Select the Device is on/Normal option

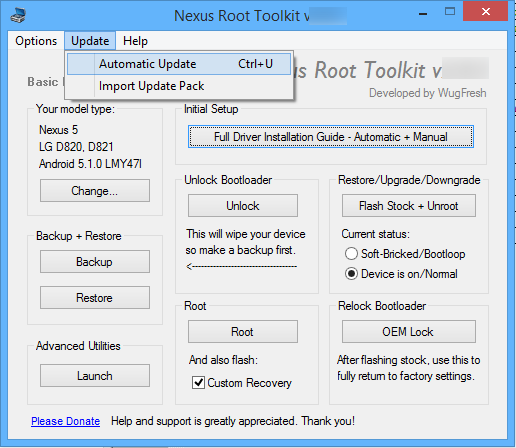(351, 274)
